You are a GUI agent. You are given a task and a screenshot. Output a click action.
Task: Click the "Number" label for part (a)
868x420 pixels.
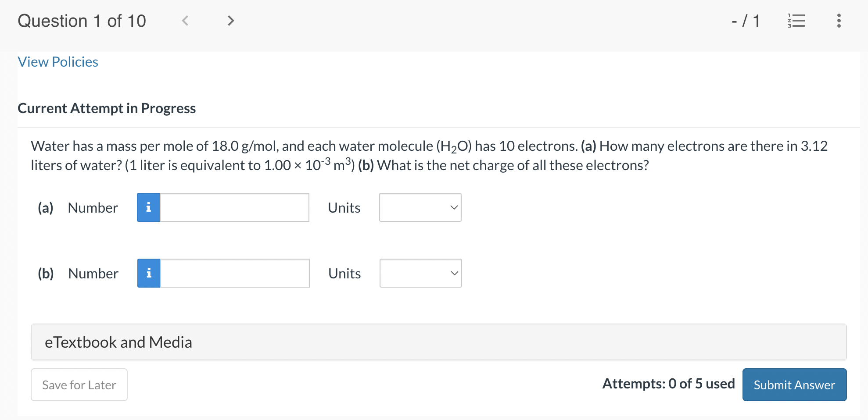pos(93,208)
